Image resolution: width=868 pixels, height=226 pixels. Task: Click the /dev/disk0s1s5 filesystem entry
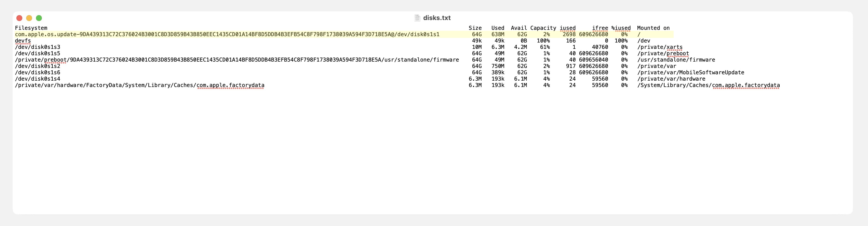tap(37, 54)
